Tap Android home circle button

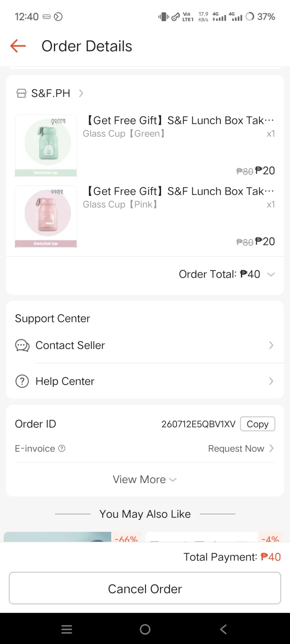tap(145, 629)
